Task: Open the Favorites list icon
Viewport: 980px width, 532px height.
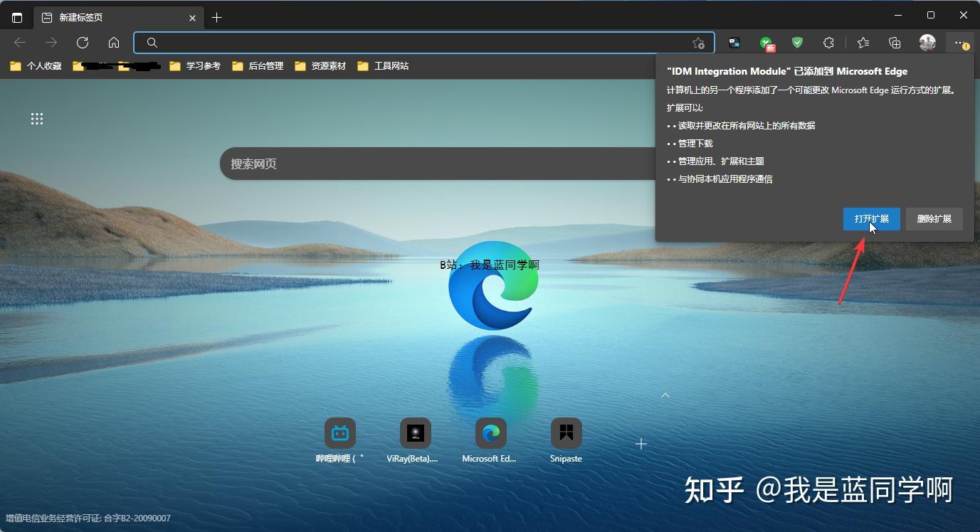Action: tap(863, 43)
